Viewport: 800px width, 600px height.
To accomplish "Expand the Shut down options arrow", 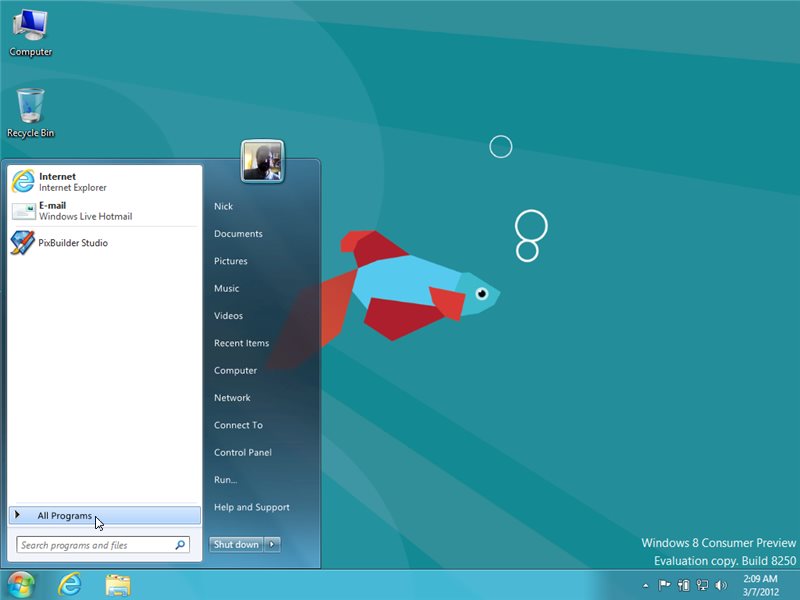I will (273, 544).
